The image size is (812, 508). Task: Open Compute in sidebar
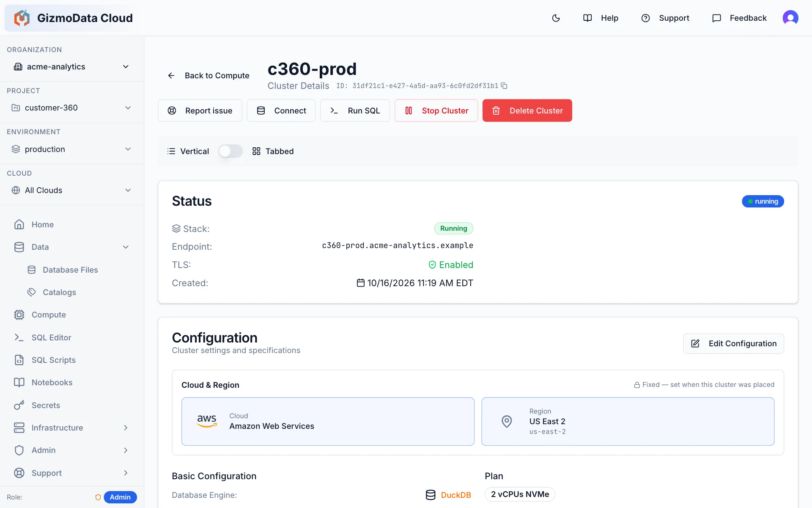72,315
